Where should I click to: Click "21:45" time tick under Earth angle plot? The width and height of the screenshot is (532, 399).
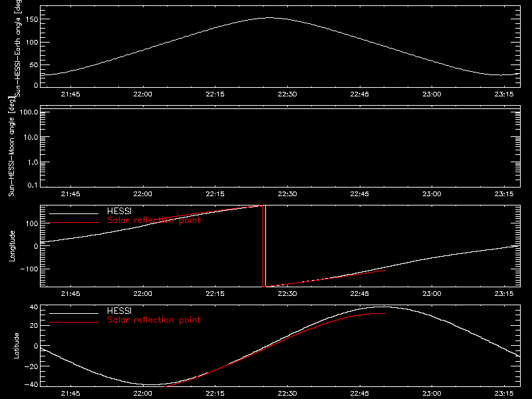tap(70, 94)
